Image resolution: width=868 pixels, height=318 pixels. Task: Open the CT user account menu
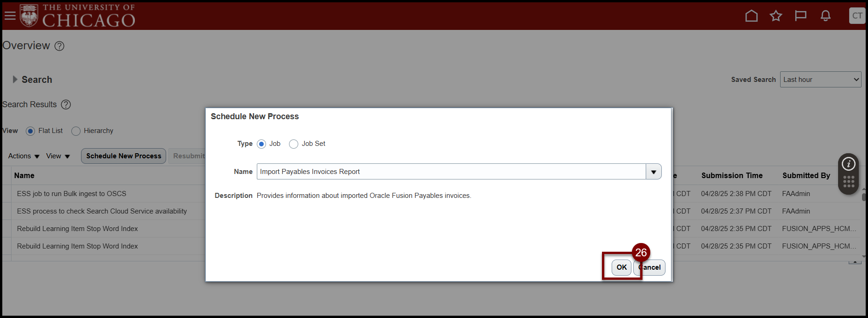[857, 16]
